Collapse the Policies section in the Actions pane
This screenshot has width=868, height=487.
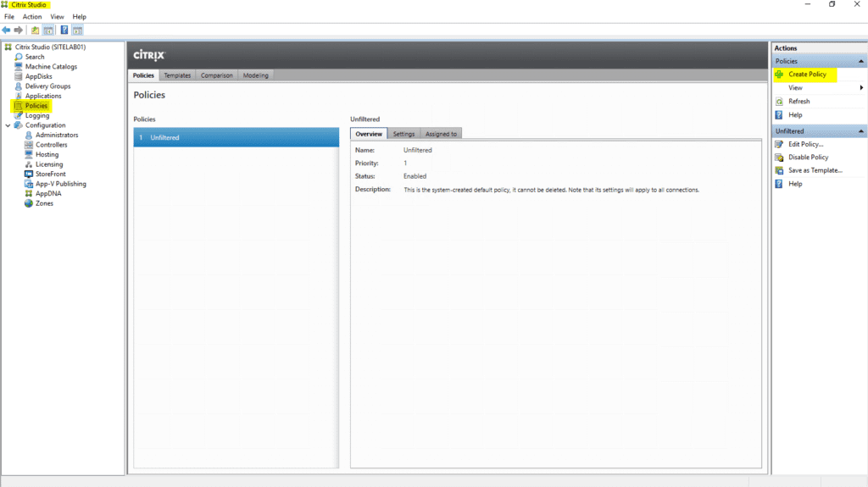(x=861, y=62)
